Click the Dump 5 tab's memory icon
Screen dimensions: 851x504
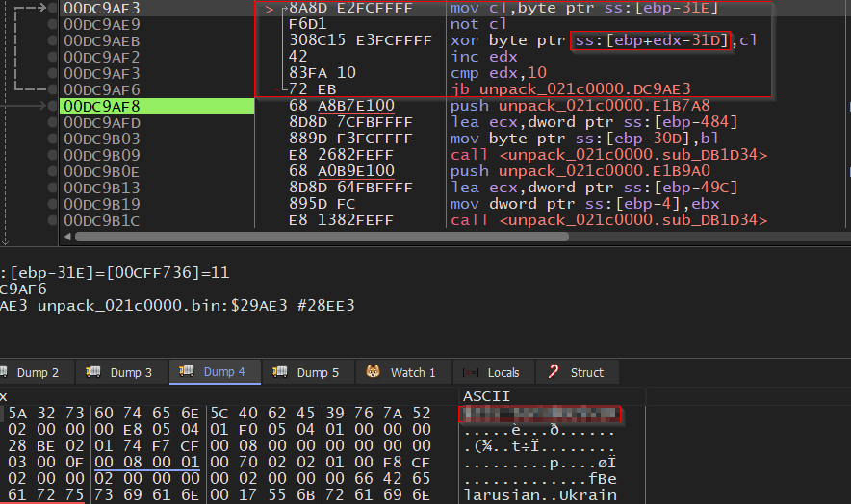click(279, 371)
